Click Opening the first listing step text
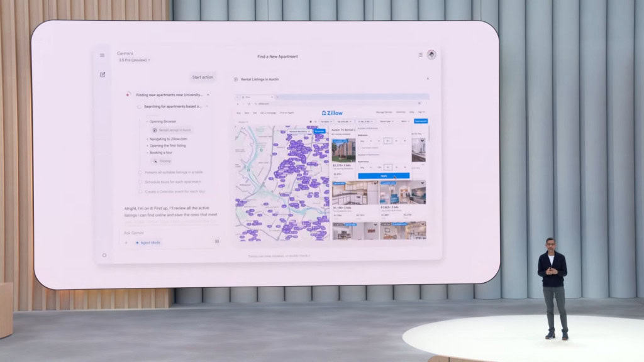This screenshot has height=362, width=644. [x=167, y=146]
